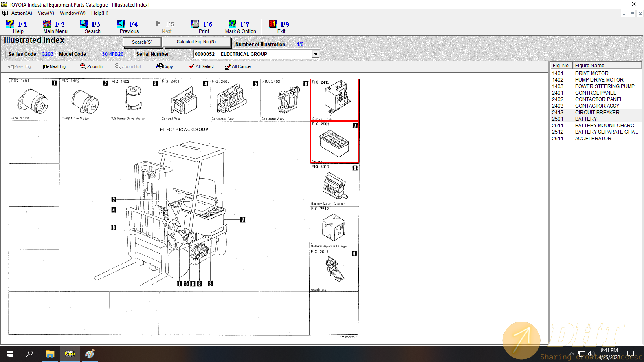Select Fig. 1401 Drive Motor thumbnail
Image resolution: width=644 pixels, height=362 pixels.
[34, 100]
